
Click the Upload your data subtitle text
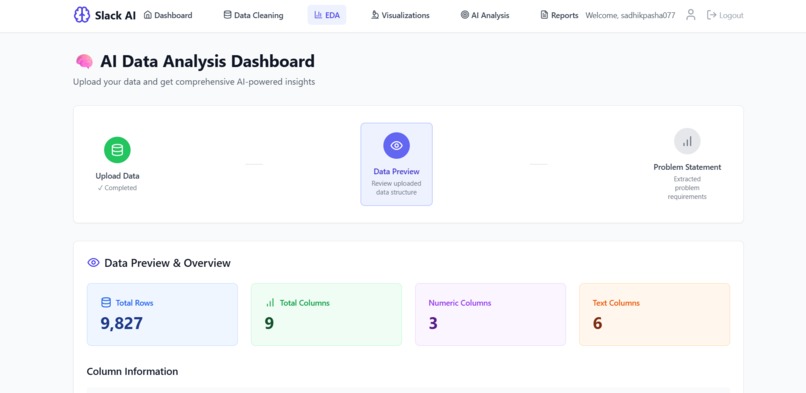pos(194,82)
